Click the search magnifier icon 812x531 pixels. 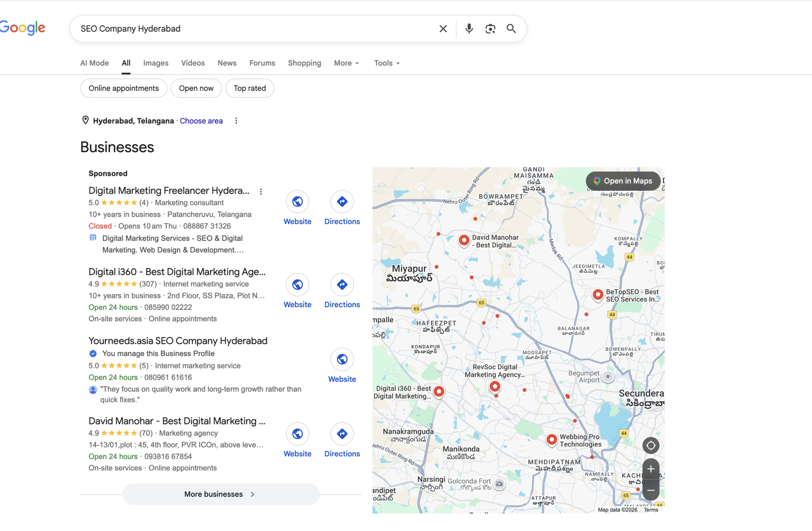click(x=511, y=28)
